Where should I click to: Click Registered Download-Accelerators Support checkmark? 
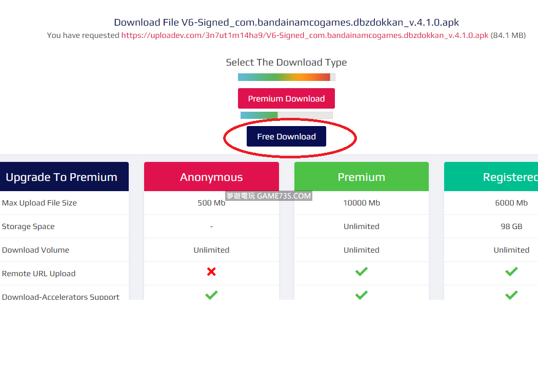pyautogui.click(x=511, y=295)
